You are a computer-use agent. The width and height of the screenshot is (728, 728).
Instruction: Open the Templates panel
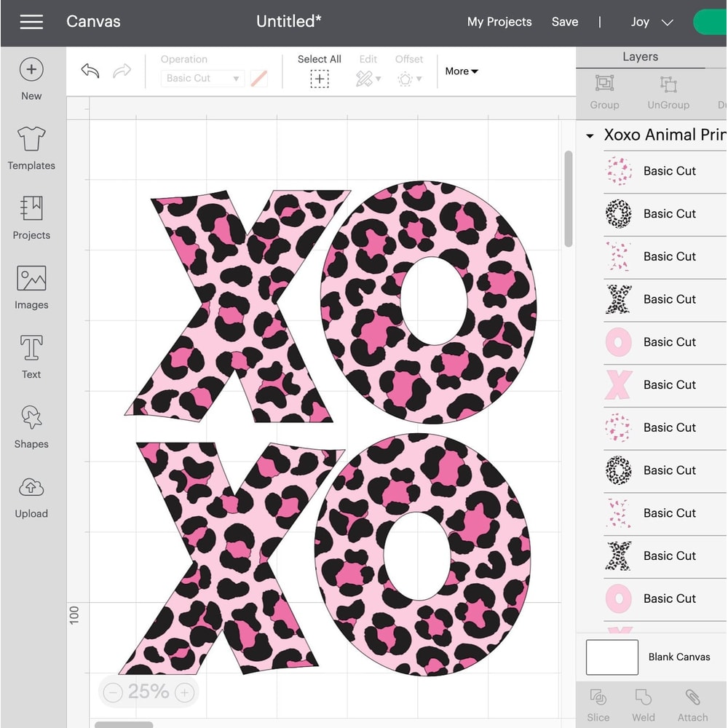click(x=31, y=146)
